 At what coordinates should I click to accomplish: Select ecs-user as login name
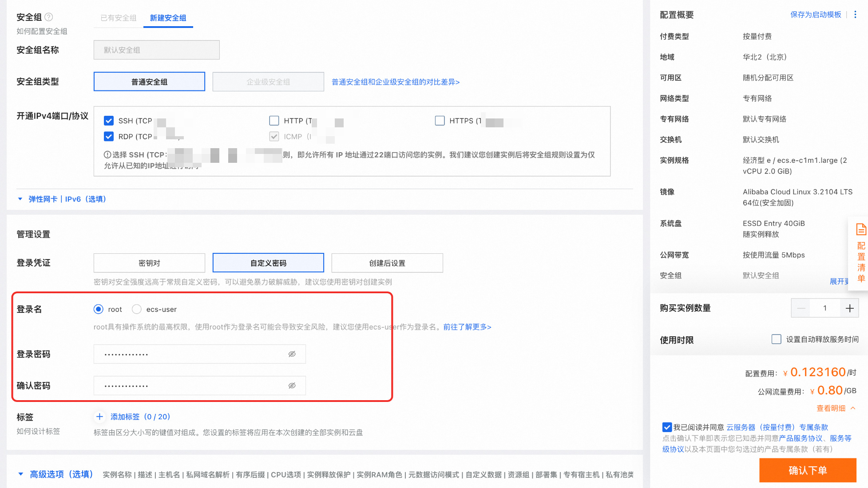(137, 309)
